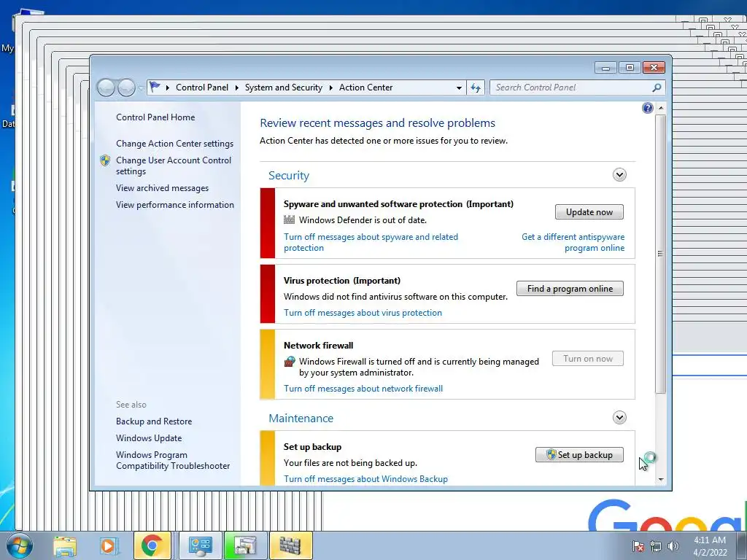
Task: Open the Control Panel taskbar button
Action: coord(200,545)
